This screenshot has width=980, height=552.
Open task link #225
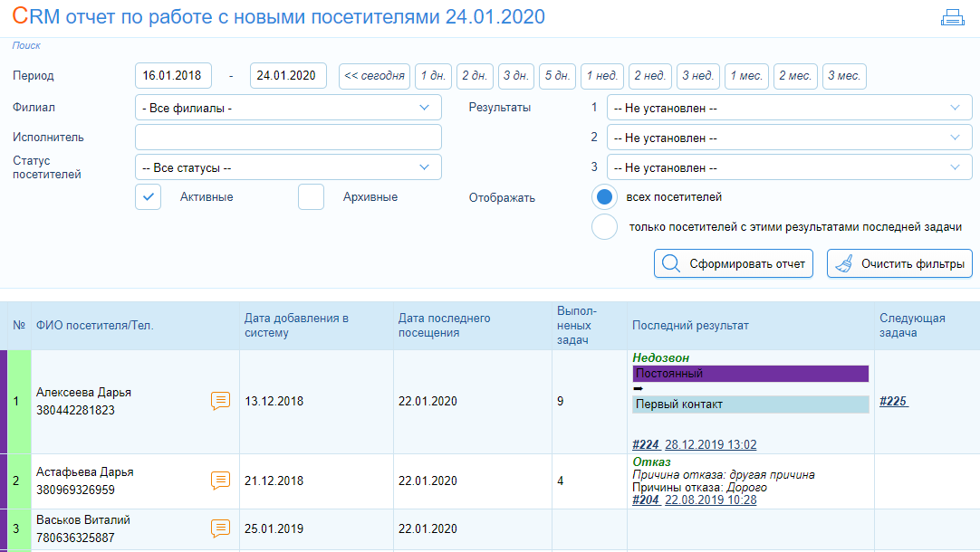click(x=894, y=401)
